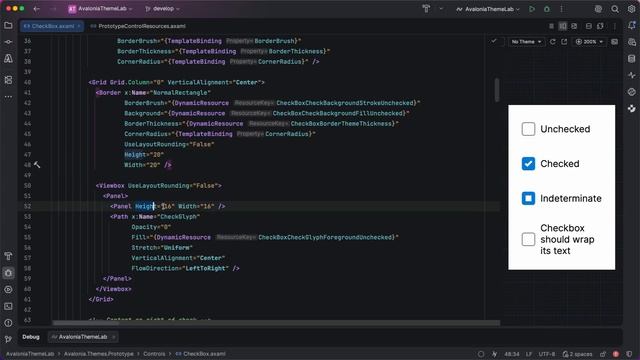Open the AI assistant tool icon in left sidebar

pyautogui.click(x=8, y=59)
